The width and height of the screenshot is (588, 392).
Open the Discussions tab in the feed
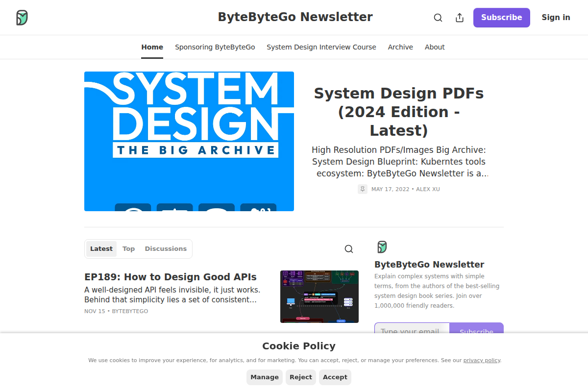[x=166, y=248]
